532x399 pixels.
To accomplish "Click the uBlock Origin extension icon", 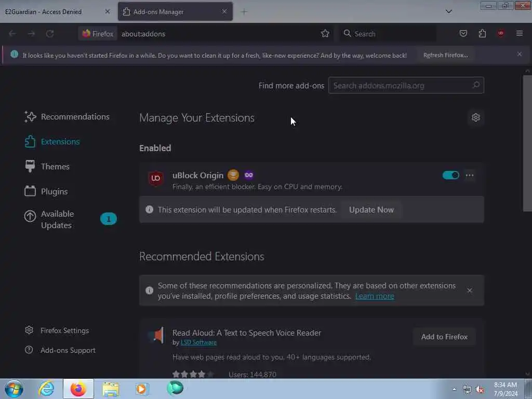I will [x=156, y=178].
